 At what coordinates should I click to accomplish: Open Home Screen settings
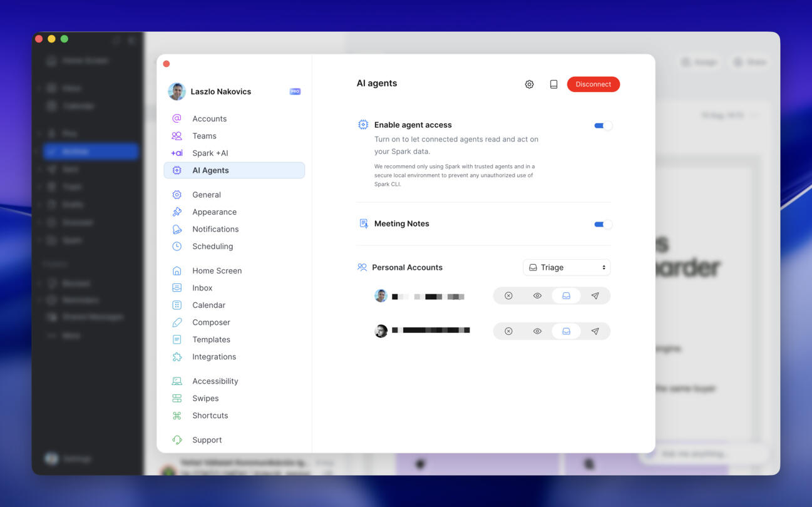tap(234, 271)
